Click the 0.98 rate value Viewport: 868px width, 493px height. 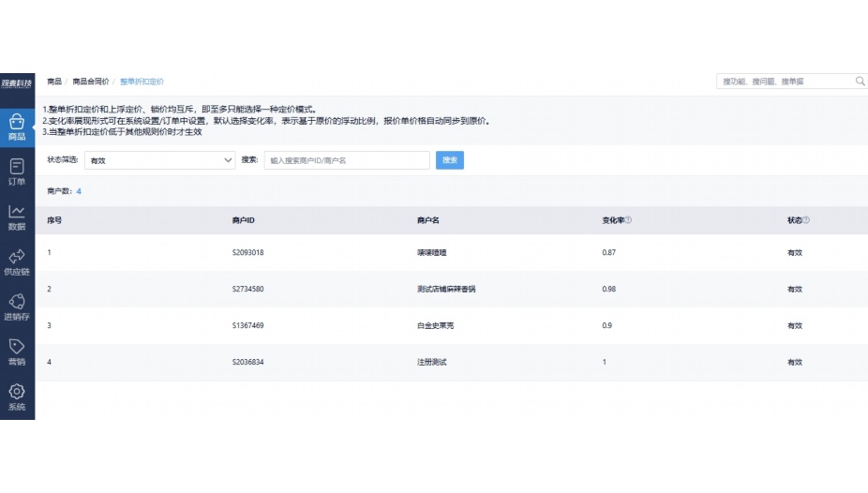609,289
